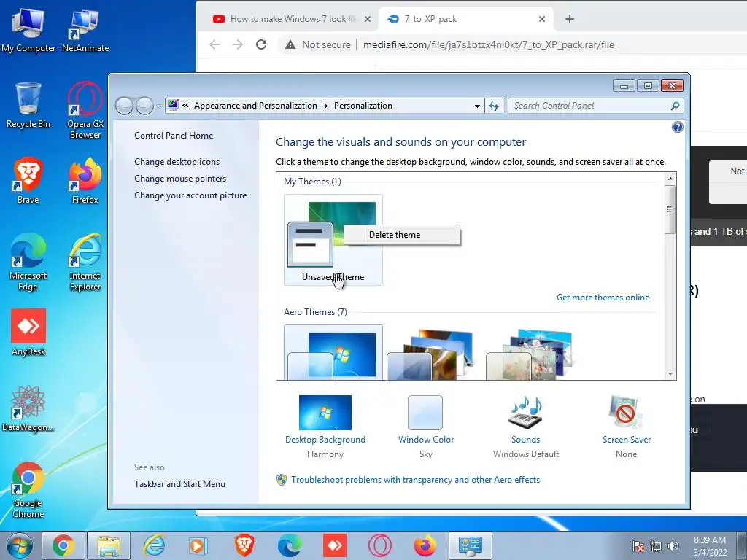Switch to How to make Windows 7 tab
Image resolution: width=747 pixels, height=560 pixels.
(x=292, y=19)
